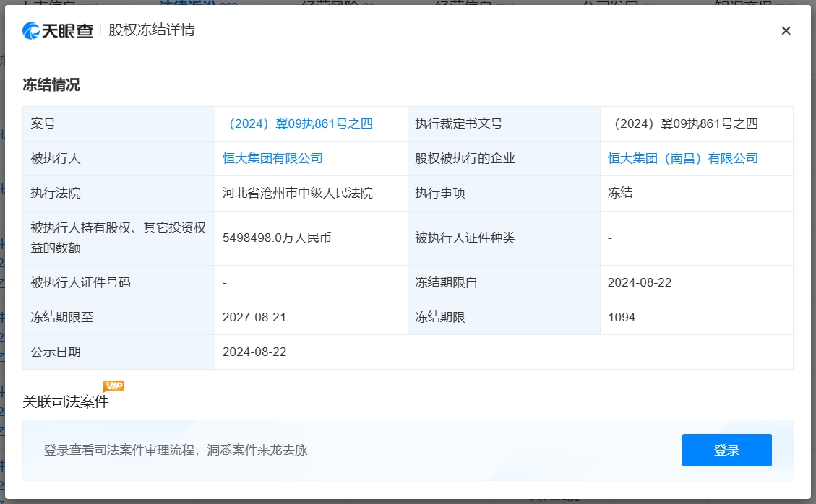Viewport: 816px width, 504px height.
Task: Click the VIP badge icon
Action: click(113, 386)
